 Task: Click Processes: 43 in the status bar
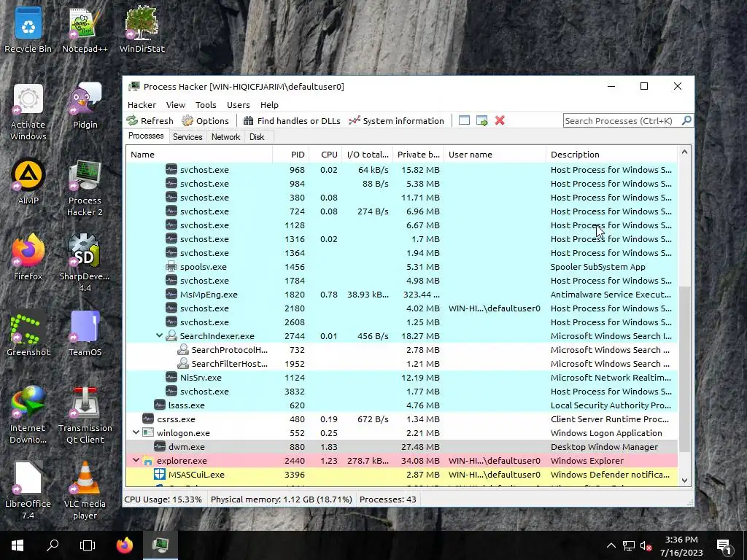pos(388,499)
